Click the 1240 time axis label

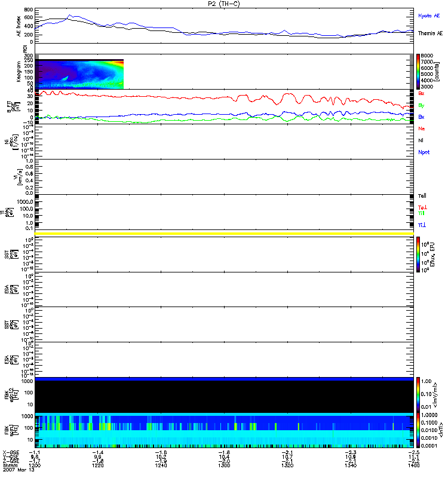click(161, 465)
